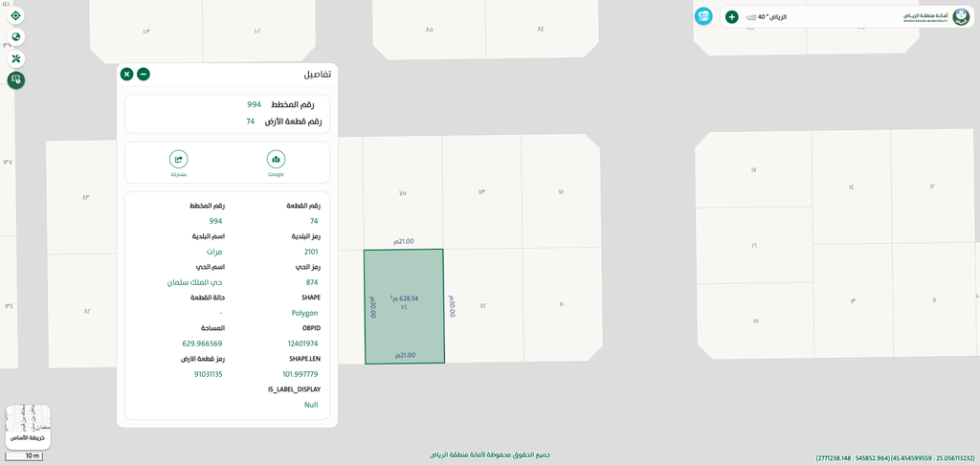Click the Riyadh 40° weather indicator
The image size is (980, 465).
pyautogui.click(x=766, y=17)
